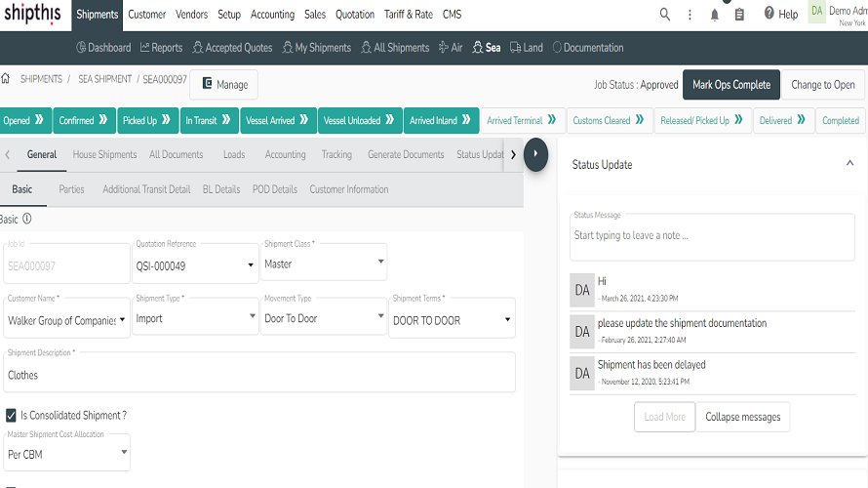Select the Delivered status step
The width and height of the screenshot is (868, 488).
click(x=783, y=120)
